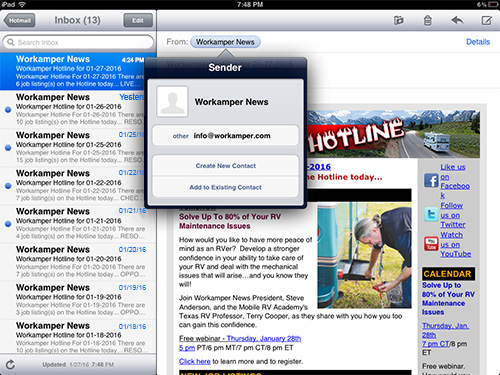The image size is (500, 375).
Task: Tap the 7:48 PM clock in status bar
Action: pyautogui.click(x=250, y=4)
